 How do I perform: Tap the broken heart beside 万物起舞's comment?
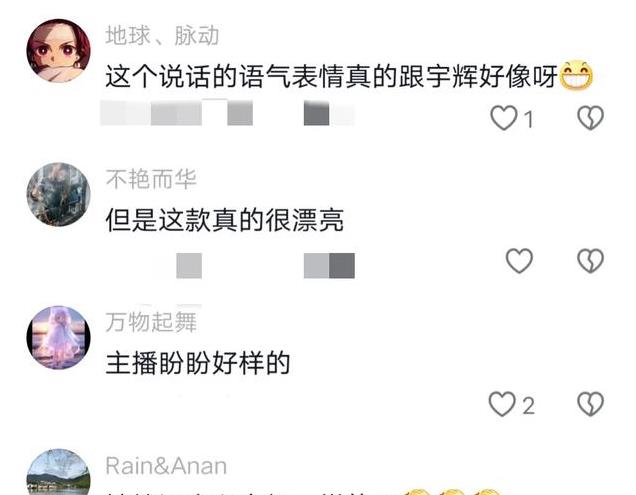pos(590,404)
